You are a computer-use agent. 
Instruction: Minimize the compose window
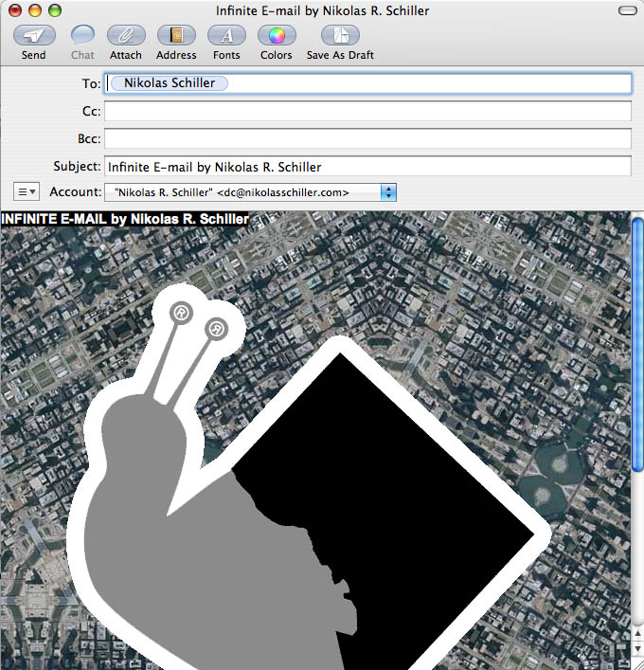coord(35,10)
